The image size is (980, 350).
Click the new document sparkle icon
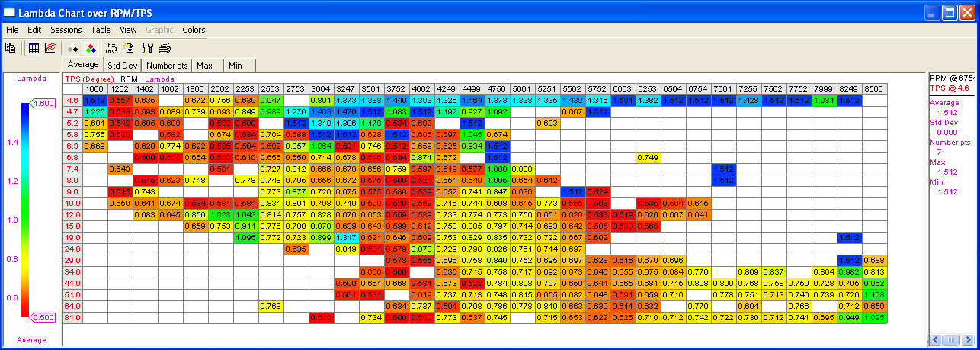point(129,47)
